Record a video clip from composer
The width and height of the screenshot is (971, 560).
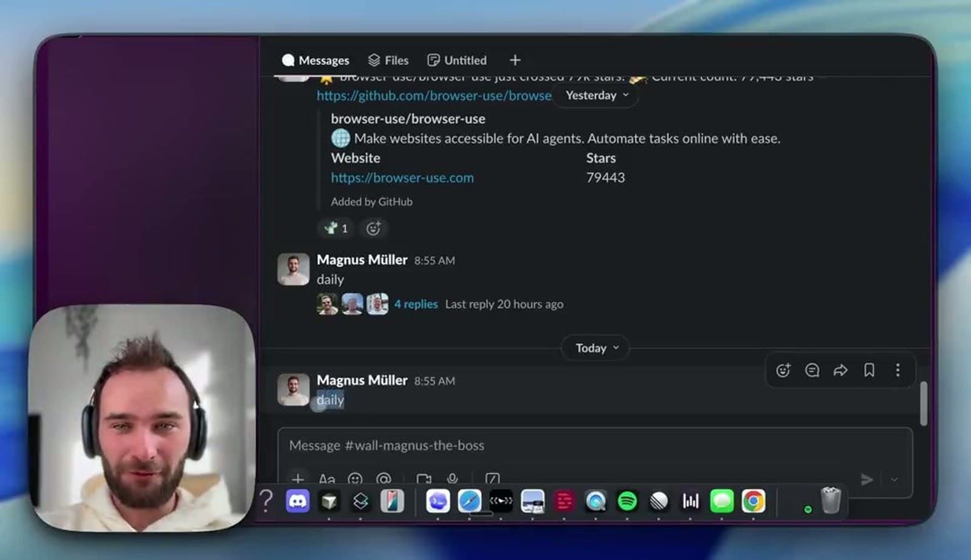pyautogui.click(x=424, y=479)
